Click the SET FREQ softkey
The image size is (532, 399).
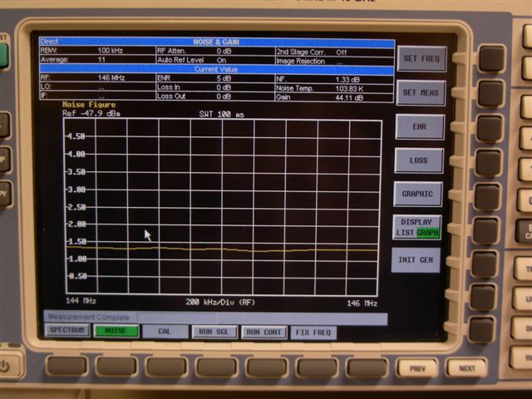coord(421,59)
